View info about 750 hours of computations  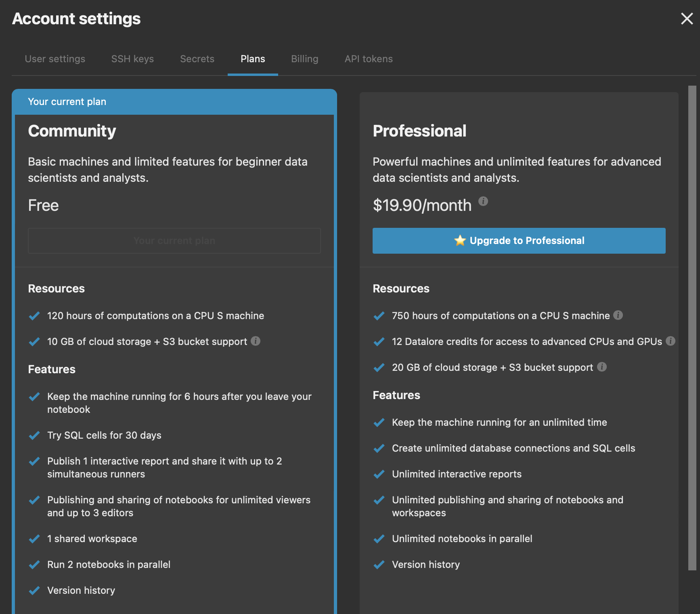[619, 315]
